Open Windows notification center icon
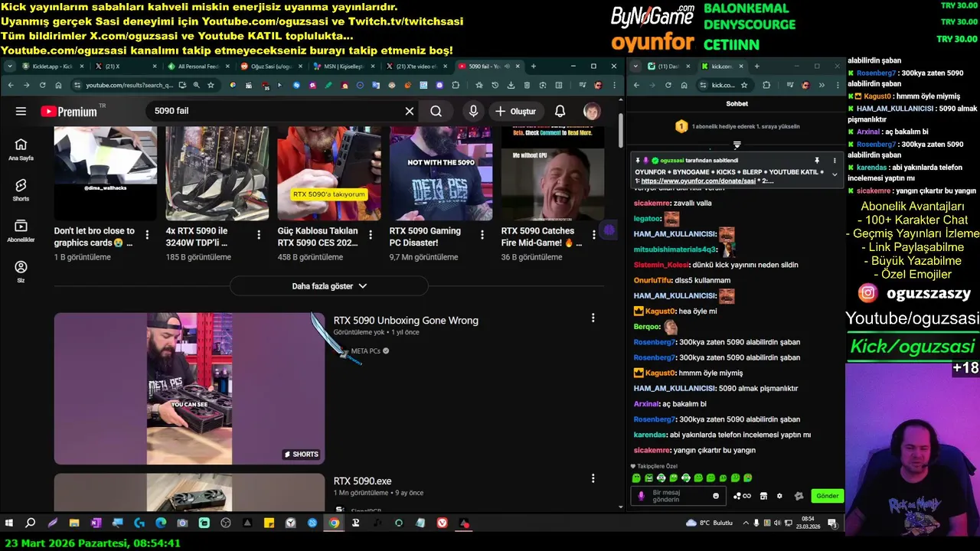The height and width of the screenshot is (551, 980). (832, 523)
